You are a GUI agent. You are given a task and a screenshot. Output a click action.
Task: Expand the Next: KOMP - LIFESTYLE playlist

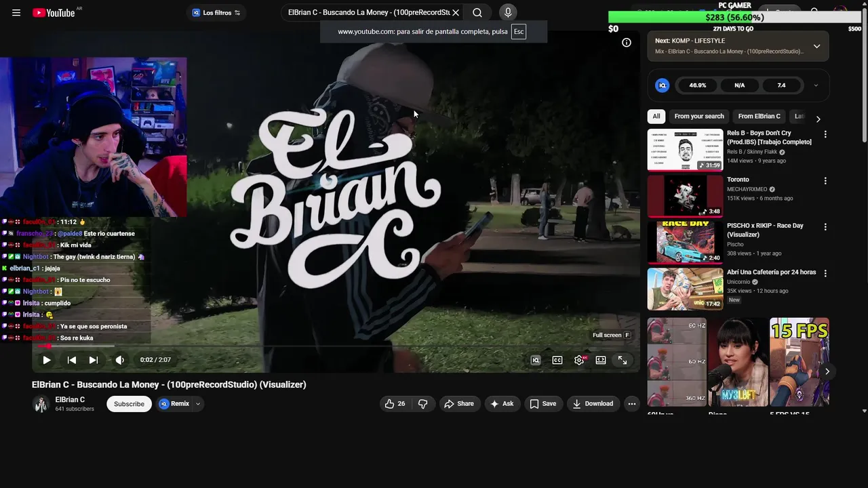[816, 46]
